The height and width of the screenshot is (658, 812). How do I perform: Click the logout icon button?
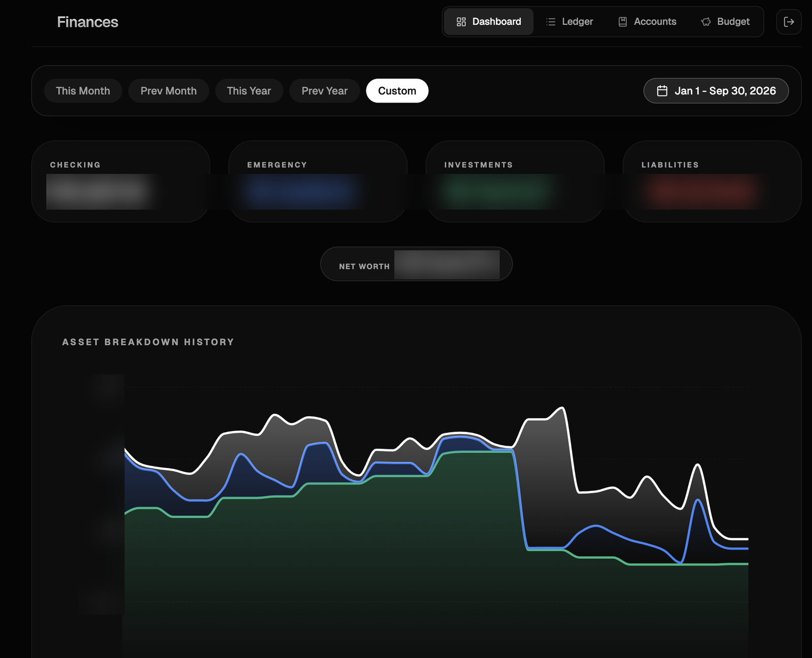click(x=789, y=22)
